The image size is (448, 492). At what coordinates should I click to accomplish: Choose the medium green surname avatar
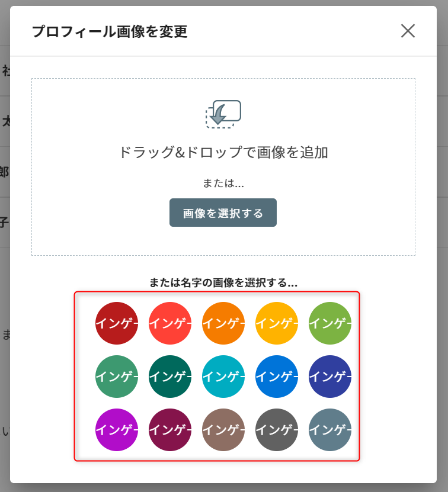tap(117, 377)
